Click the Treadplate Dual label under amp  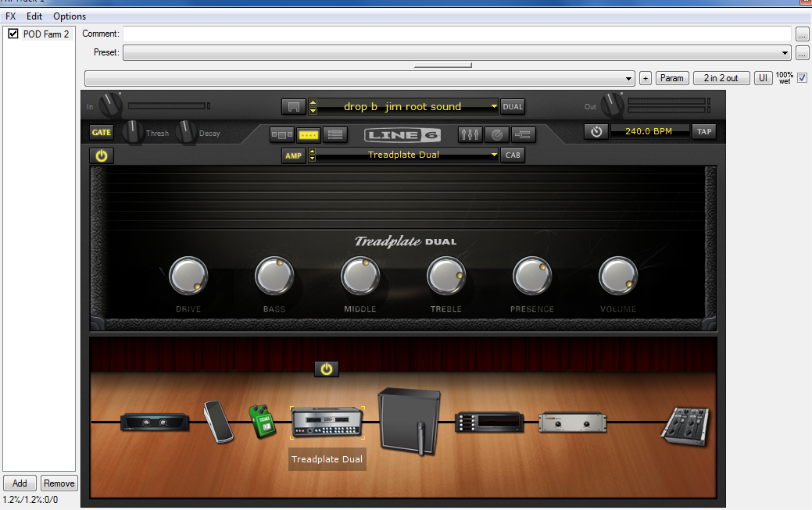point(327,459)
